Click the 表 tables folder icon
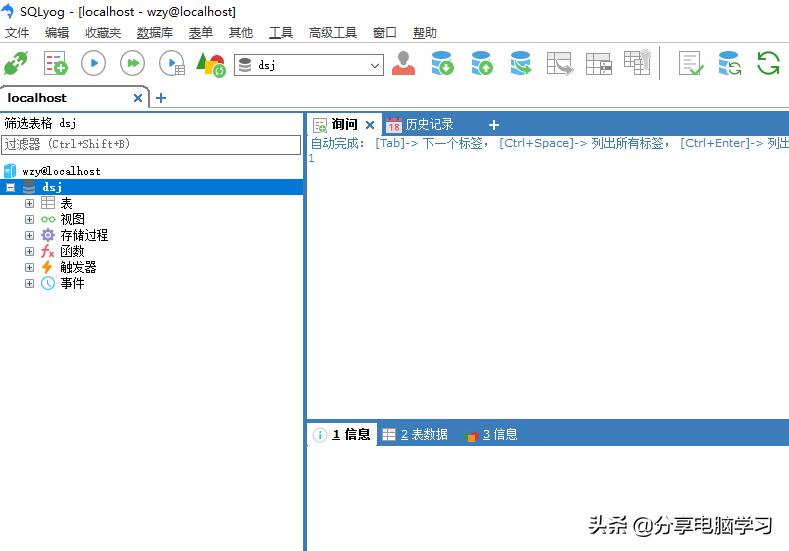 click(x=48, y=203)
